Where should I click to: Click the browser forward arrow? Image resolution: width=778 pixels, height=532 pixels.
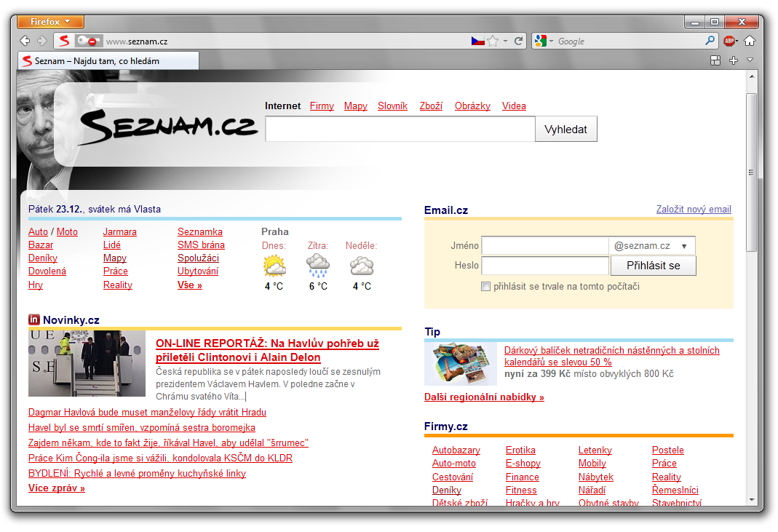point(41,41)
